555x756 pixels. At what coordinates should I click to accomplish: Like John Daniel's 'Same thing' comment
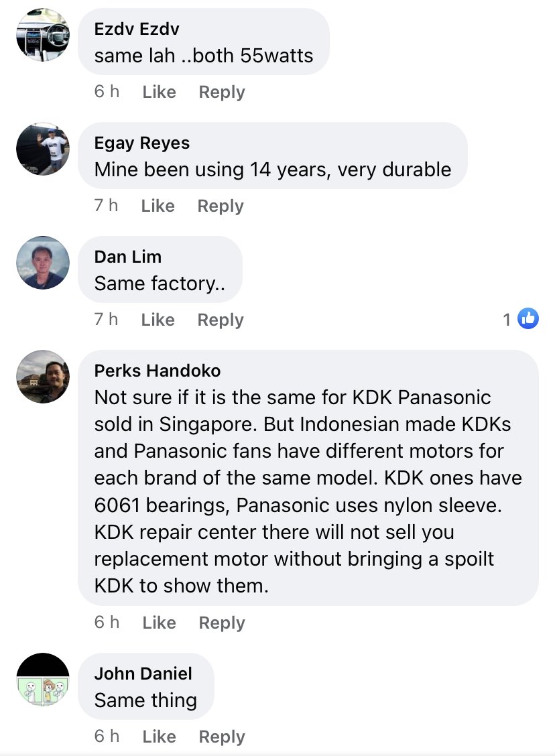tap(159, 737)
